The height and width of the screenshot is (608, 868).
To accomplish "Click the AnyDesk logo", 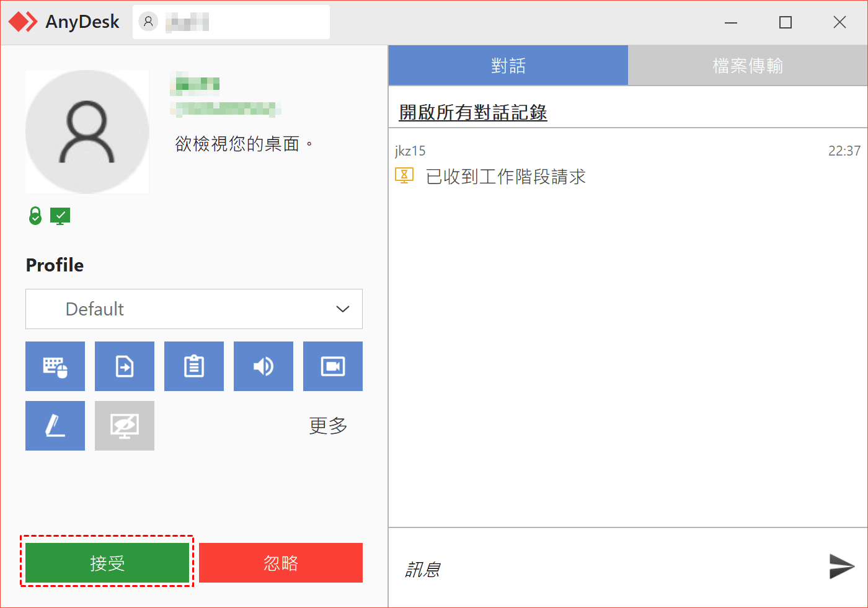I will [23, 22].
